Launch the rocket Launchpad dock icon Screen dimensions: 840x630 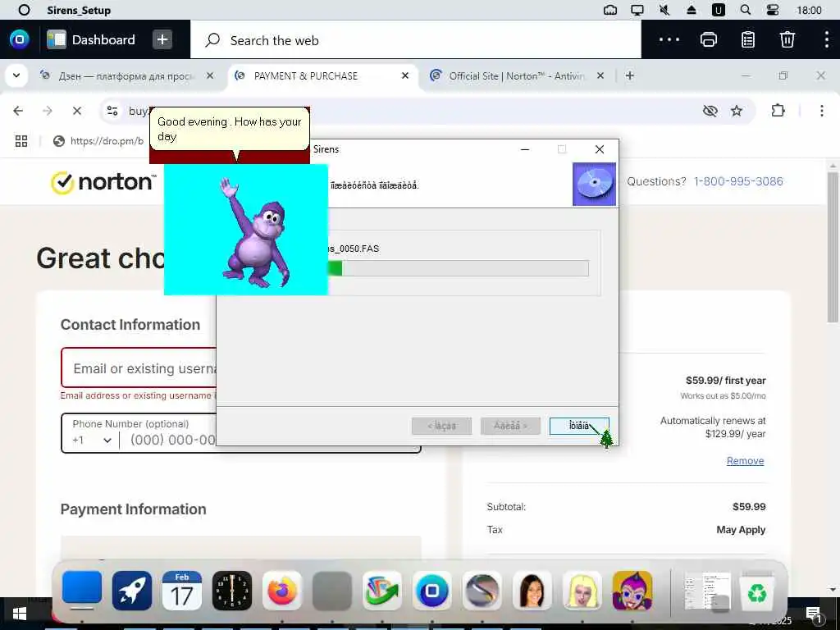132,591
